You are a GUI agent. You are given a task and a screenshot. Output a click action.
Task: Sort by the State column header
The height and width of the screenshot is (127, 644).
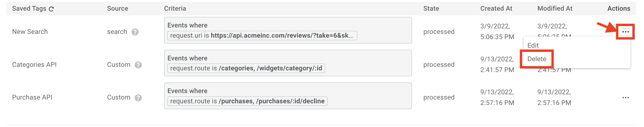point(431,9)
